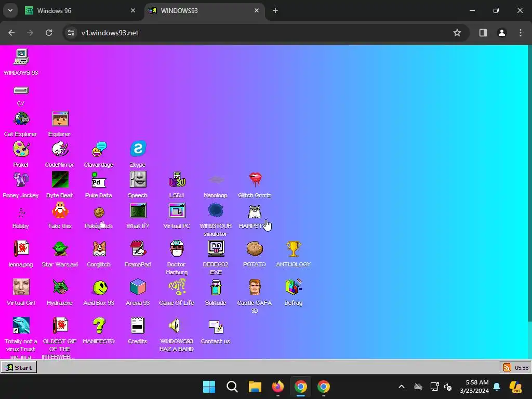Open the Credits document icon
The width and height of the screenshot is (532, 399).
pos(138,325)
